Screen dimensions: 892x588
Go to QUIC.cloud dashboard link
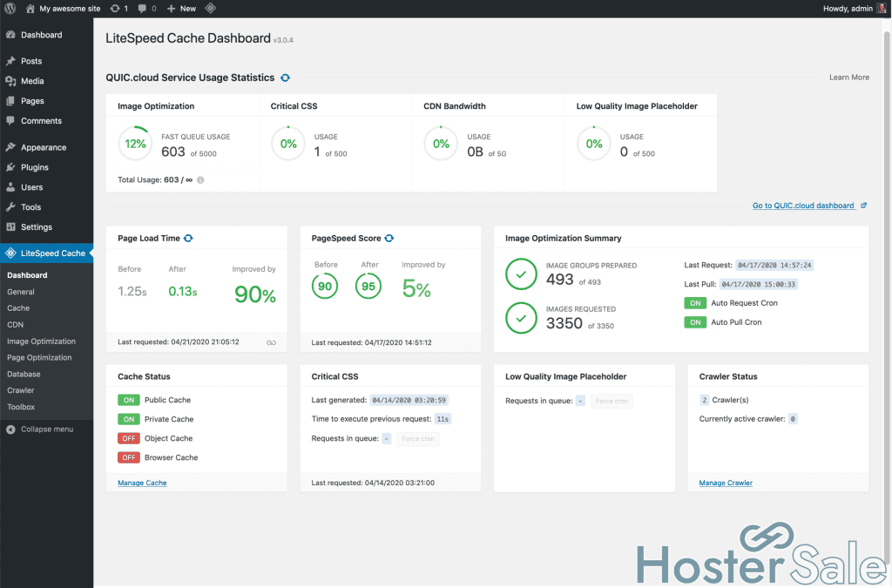803,206
